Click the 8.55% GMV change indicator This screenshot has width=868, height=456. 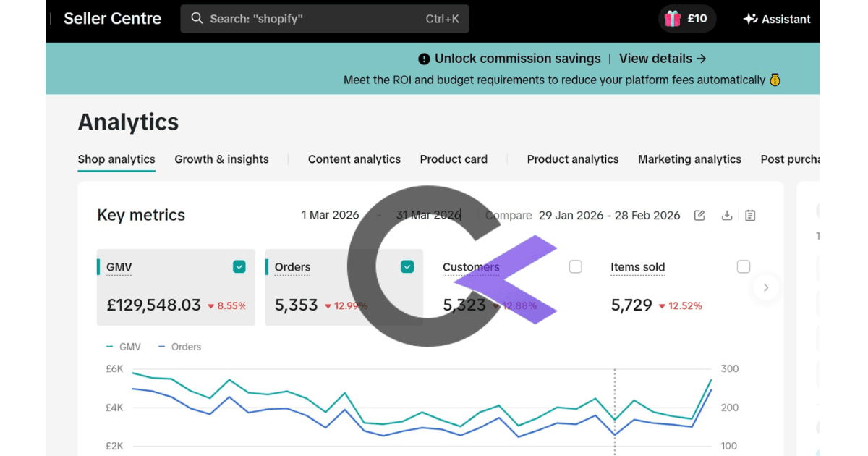226,306
